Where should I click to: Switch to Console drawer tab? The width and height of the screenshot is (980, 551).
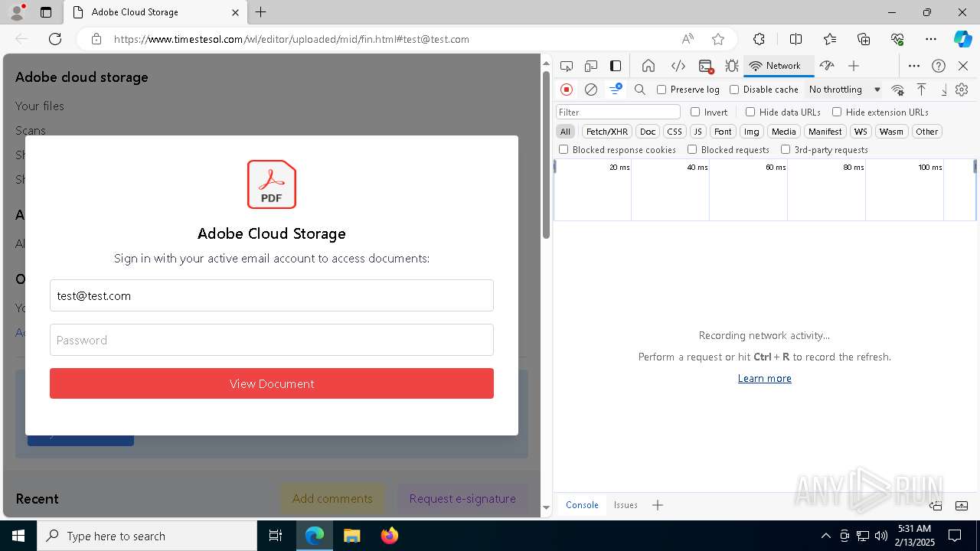tap(582, 505)
